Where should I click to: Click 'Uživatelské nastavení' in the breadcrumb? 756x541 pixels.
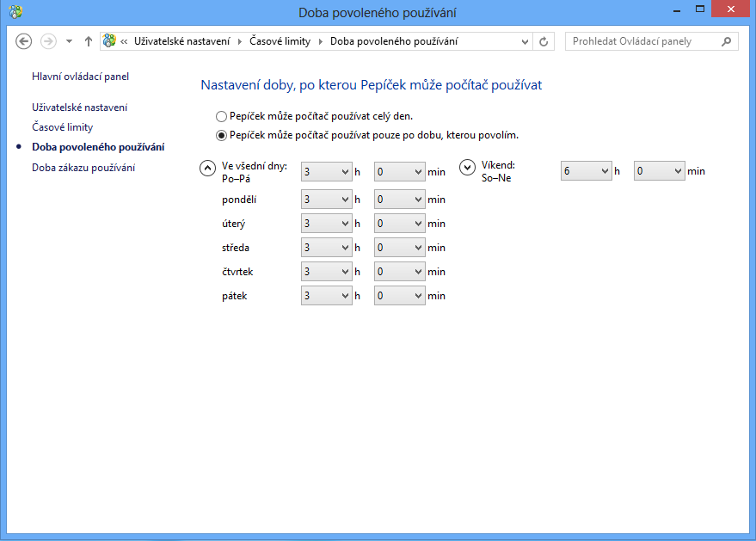[181, 41]
